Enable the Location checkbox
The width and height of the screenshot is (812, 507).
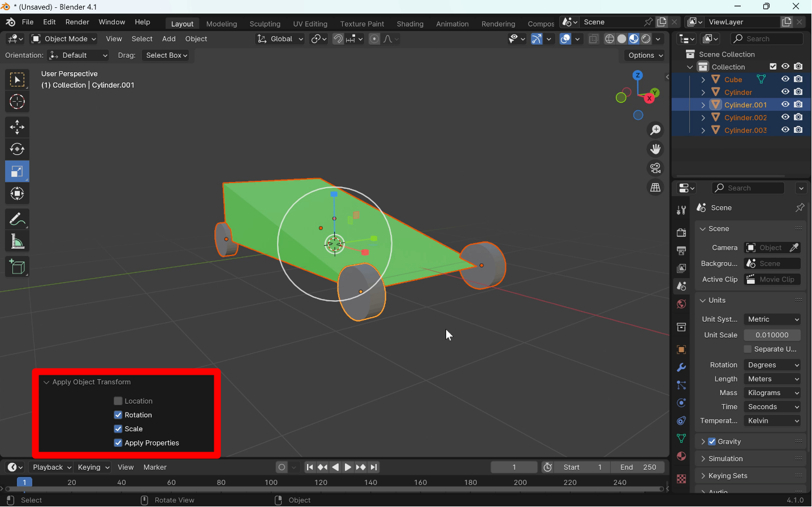(118, 401)
